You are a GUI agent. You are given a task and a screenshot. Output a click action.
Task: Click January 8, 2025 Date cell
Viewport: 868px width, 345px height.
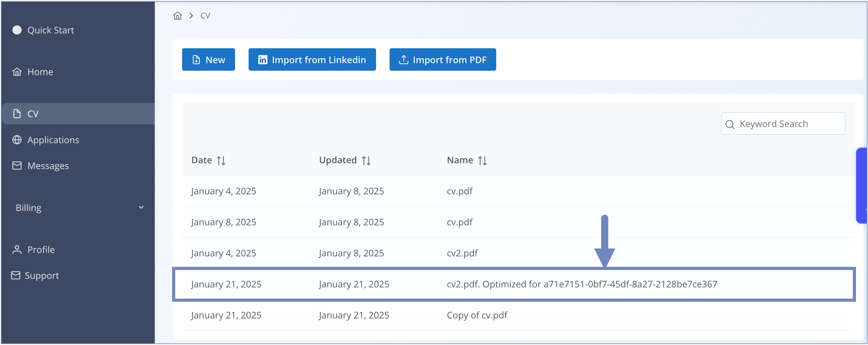[x=223, y=222]
